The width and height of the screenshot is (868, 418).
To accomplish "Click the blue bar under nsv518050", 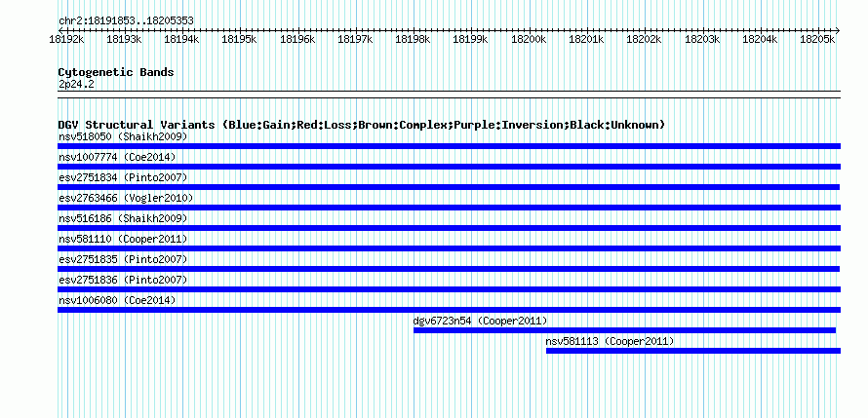I will (449, 146).
